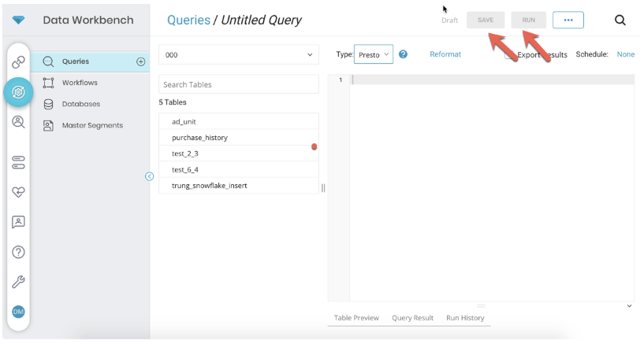Select Workflows in the navigation menu

click(x=80, y=83)
